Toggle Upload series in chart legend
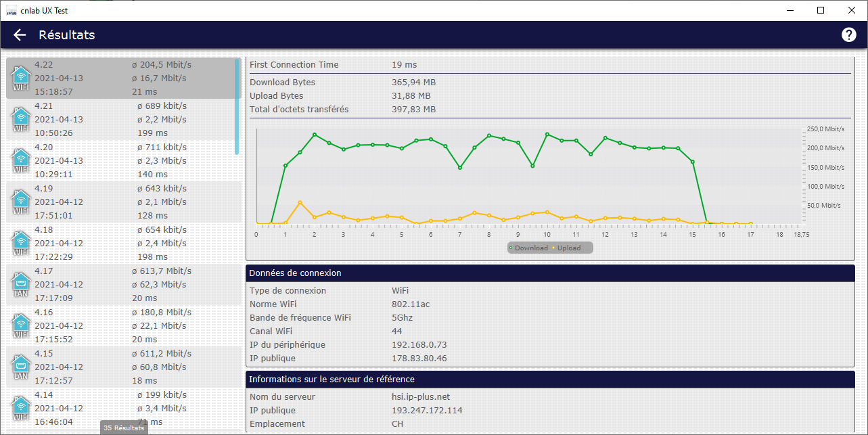Image resolution: width=868 pixels, height=435 pixels. pyautogui.click(x=566, y=248)
